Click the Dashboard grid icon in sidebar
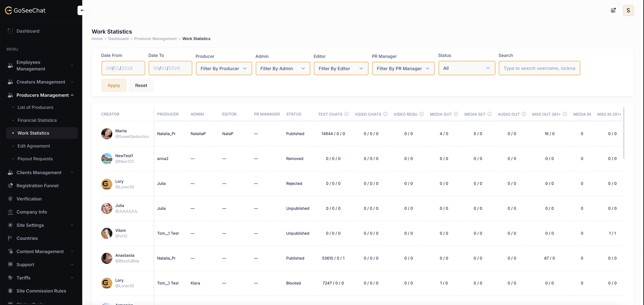This screenshot has width=644, height=305. pos(10,31)
